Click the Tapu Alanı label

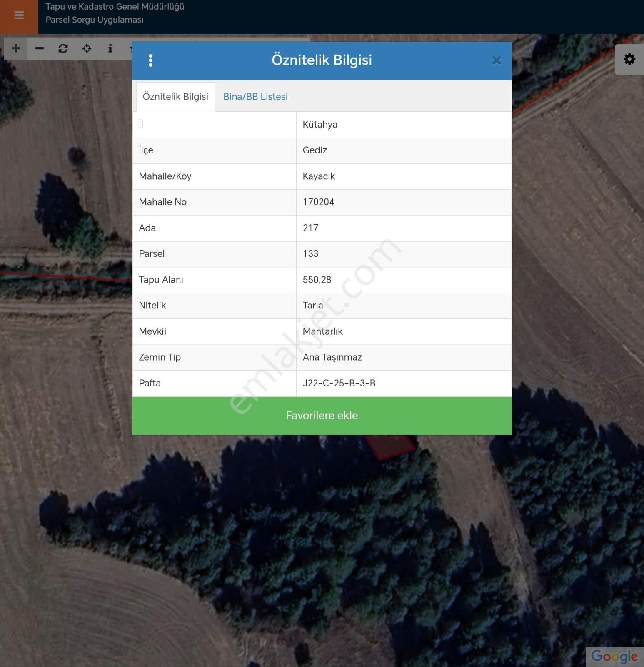pos(161,280)
